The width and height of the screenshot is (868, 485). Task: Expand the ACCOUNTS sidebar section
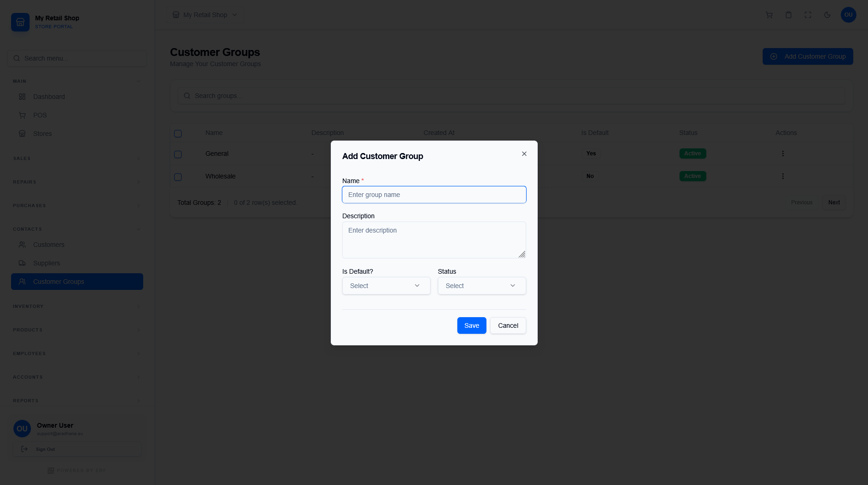(x=77, y=377)
